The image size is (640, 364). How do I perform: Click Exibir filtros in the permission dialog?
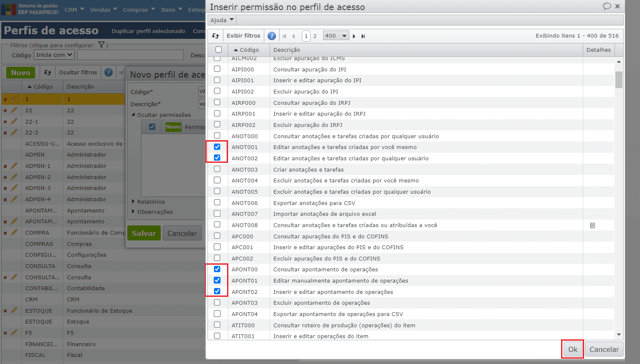click(x=243, y=36)
